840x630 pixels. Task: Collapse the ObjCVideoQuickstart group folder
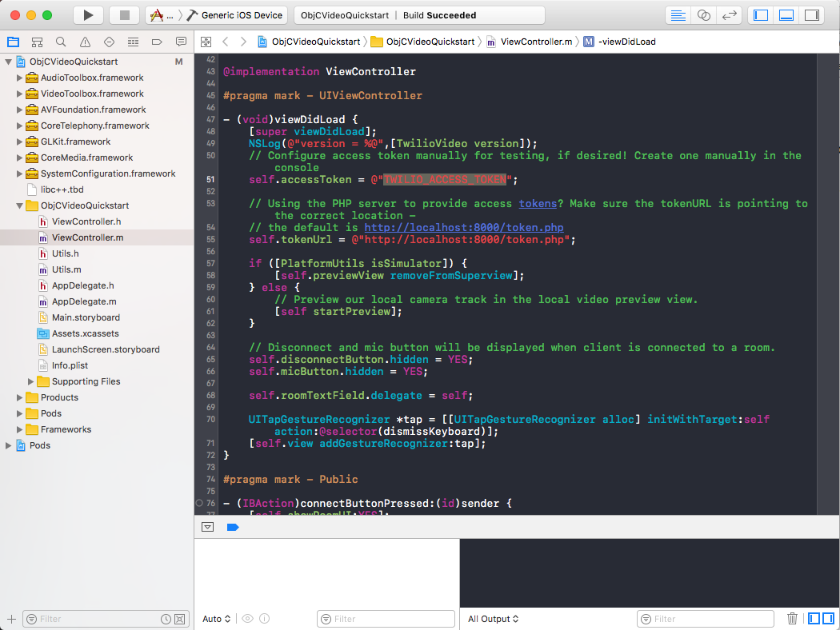coord(20,205)
